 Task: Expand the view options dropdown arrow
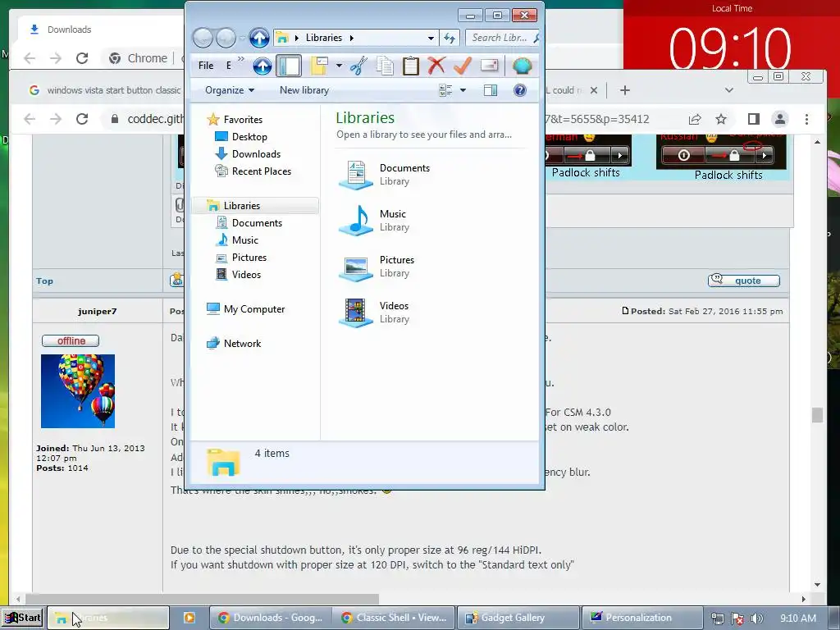(x=463, y=90)
